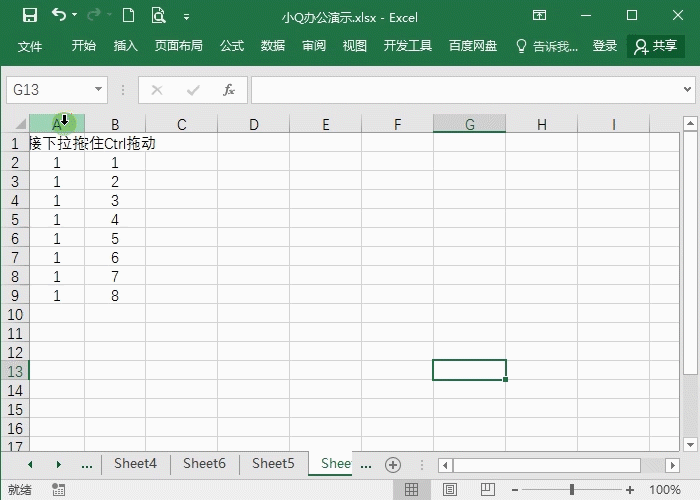Click the Select All corner triangle
Image resolution: width=700 pixels, height=500 pixels.
click(x=21, y=124)
